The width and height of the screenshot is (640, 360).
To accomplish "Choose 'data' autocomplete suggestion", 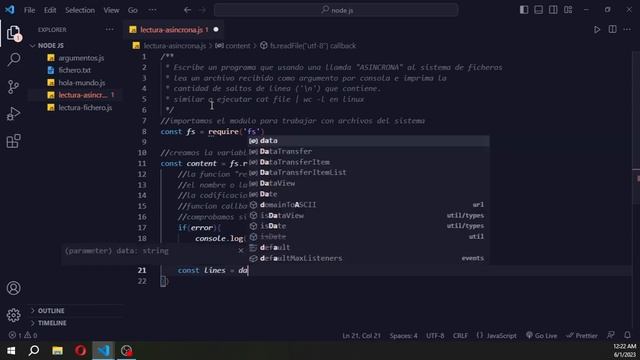I will 369,141.
